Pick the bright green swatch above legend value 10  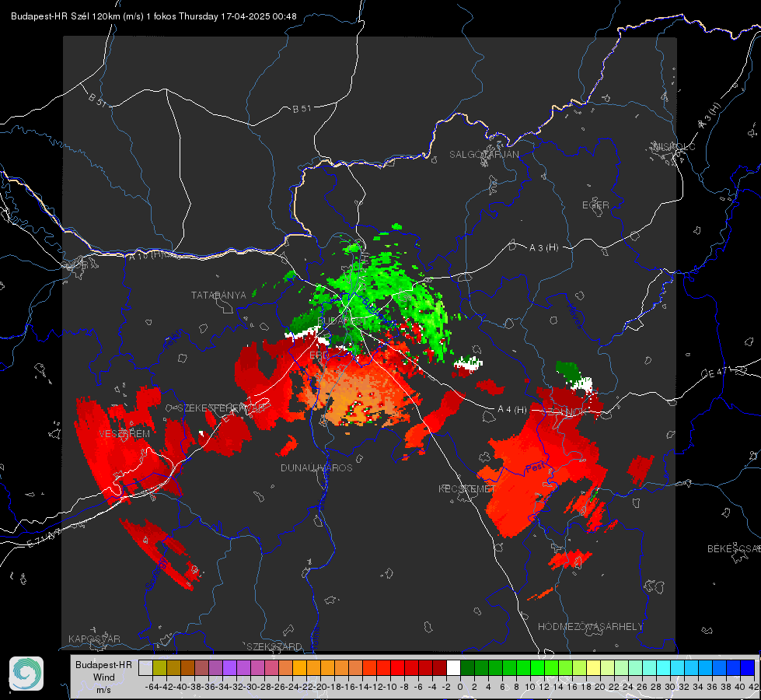click(x=537, y=667)
